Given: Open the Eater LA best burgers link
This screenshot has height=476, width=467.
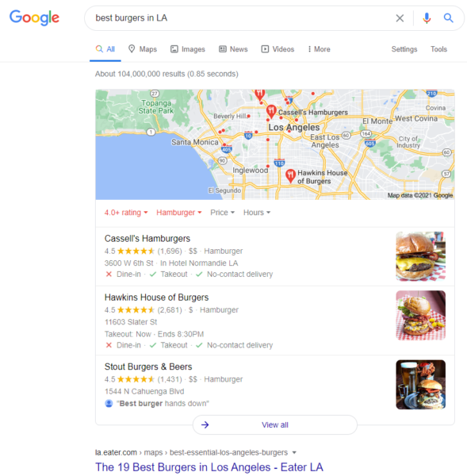Looking at the screenshot, I should (209, 467).
